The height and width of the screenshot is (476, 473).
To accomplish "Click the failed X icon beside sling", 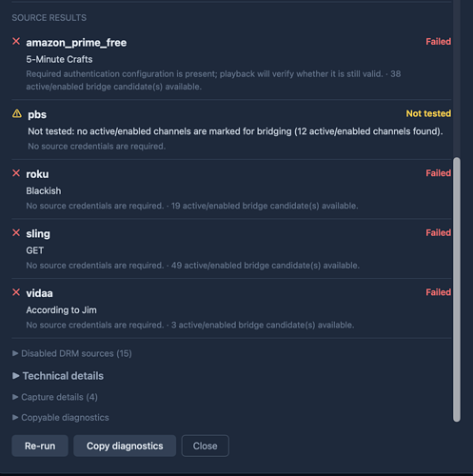I will coord(16,233).
